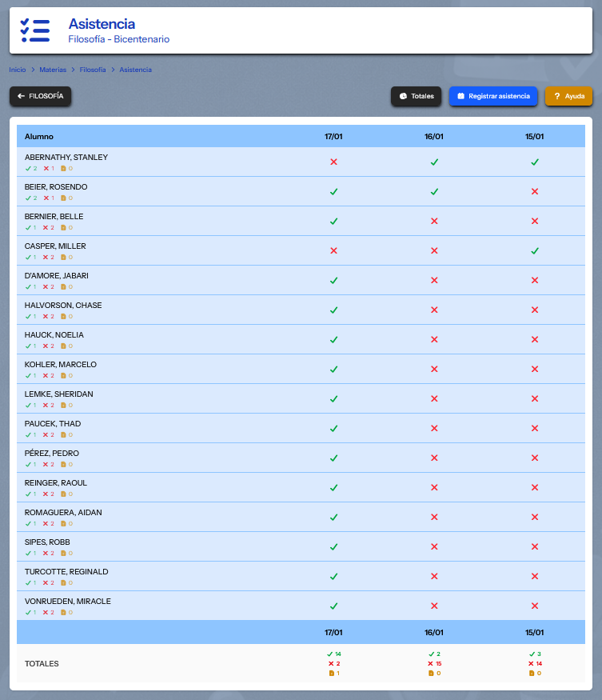602x700 pixels.
Task: Click the Asistencia checklist logo icon
Action: [35, 30]
